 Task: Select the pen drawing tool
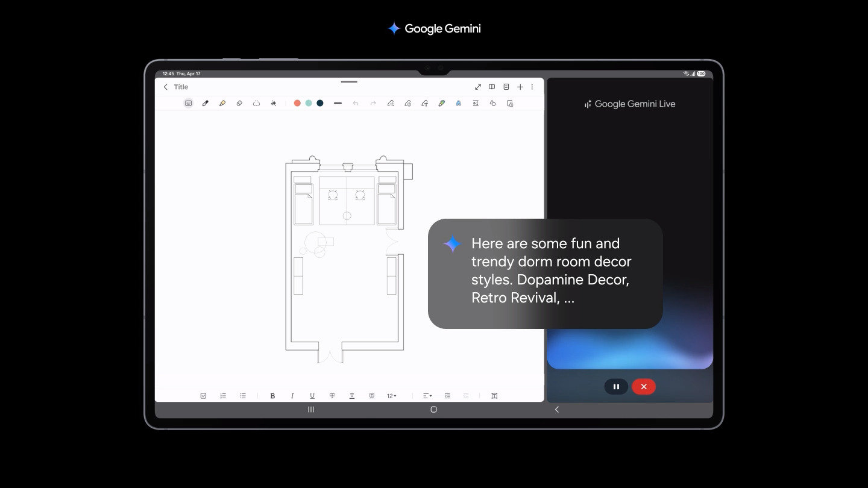[x=206, y=104]
